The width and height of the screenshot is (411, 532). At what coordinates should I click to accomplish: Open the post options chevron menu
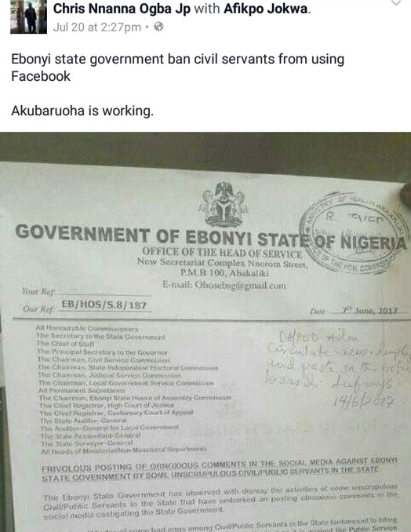click(x=396, y=3)
